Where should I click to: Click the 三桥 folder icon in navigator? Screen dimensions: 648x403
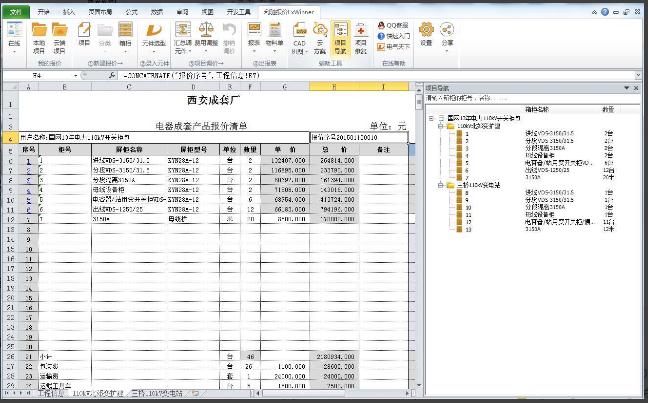(450, 185)
